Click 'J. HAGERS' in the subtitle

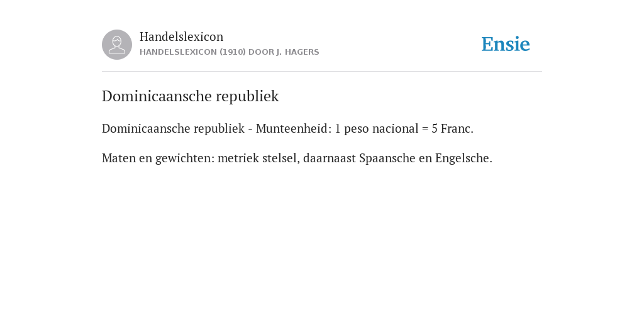[297, 52]
